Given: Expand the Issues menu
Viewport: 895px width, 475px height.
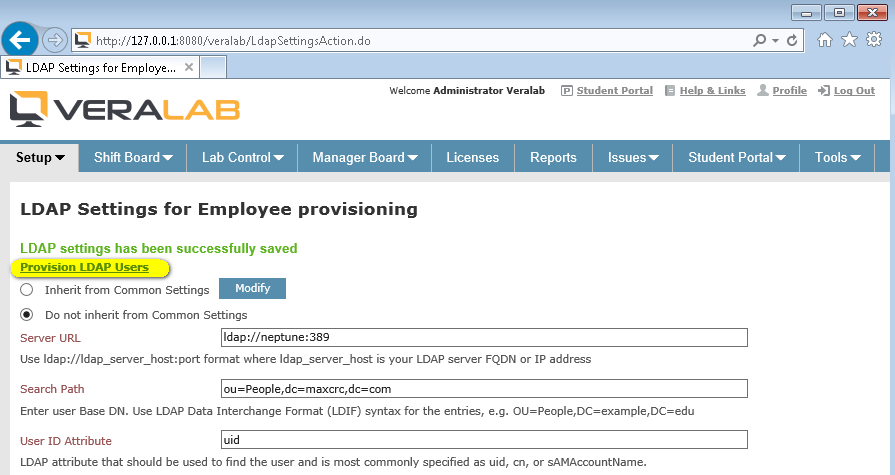Looking at the screenshot, I should (x=633, y=158).
